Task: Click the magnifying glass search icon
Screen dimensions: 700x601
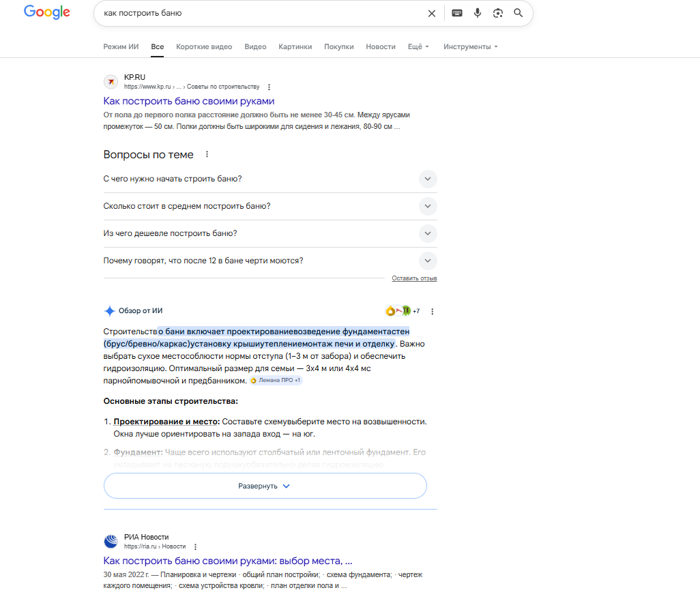Action: (519, 13)
